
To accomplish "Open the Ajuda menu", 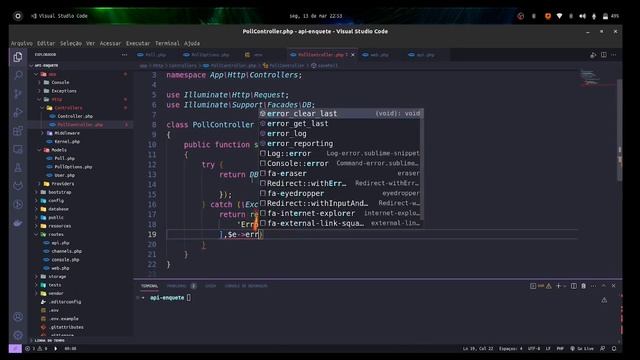I will pyautogui.click(x=192, y=43).
